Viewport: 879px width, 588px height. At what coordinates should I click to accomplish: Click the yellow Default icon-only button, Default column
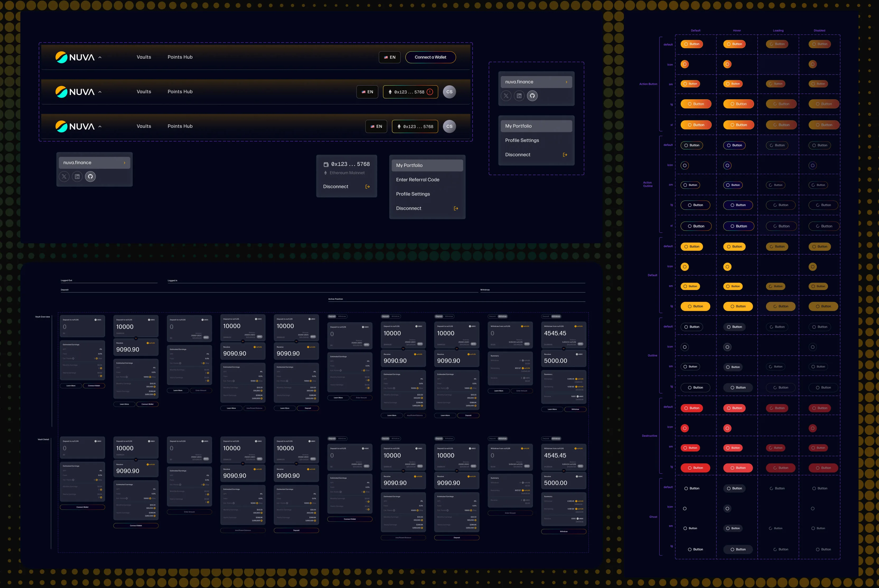685,267
